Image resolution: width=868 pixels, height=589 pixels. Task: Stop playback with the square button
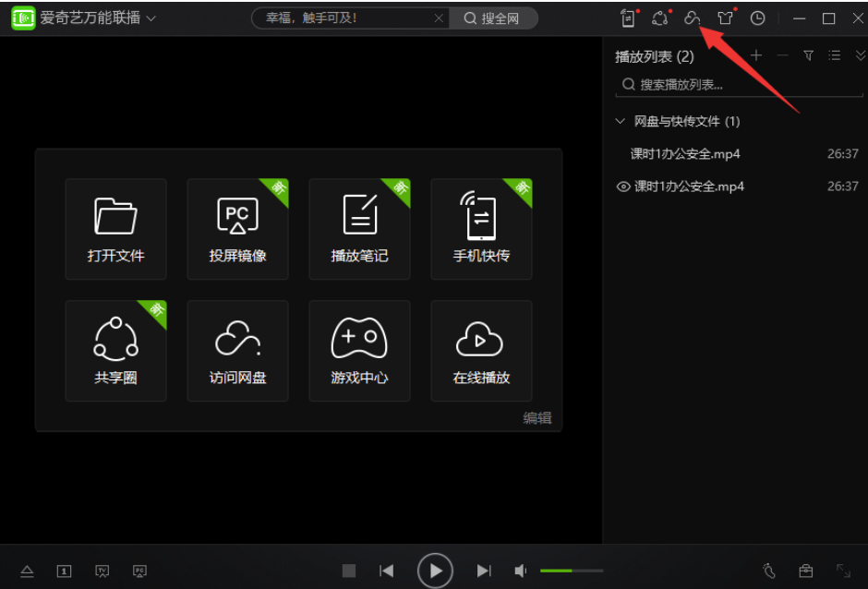[349, 571]
